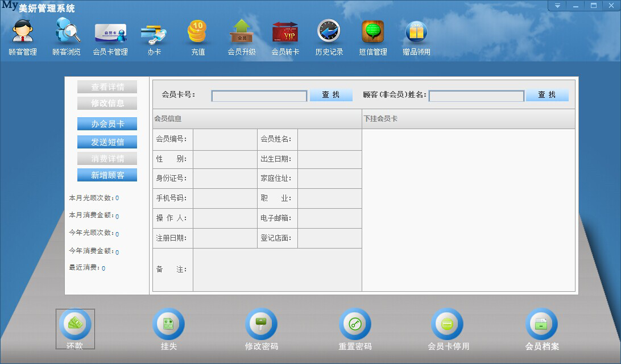Click 查找 button next to 会员卡号
This screenshot has width=621, height=364.
[331, 94]
